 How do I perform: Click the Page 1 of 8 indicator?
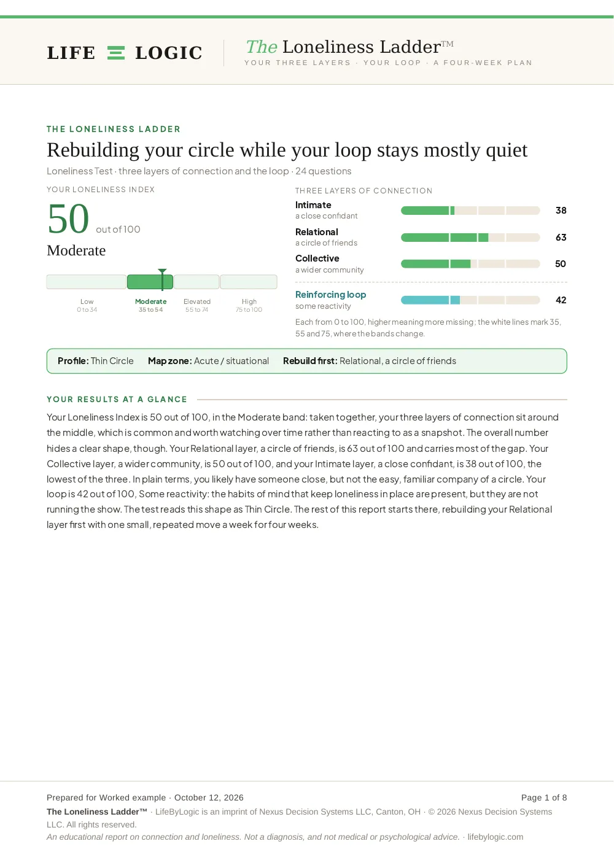[544, 797]
